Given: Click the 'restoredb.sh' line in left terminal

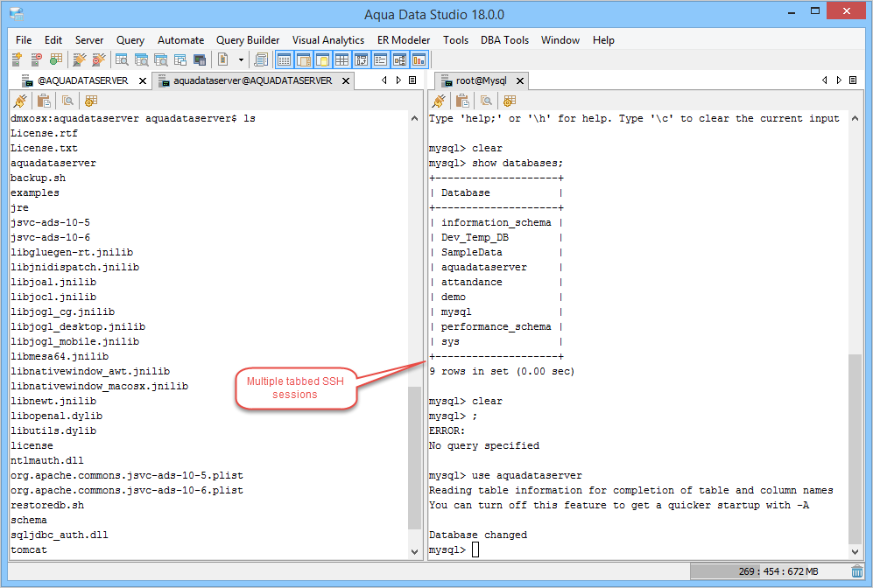Looking at the screenshot, I should [x=47, y=505].
